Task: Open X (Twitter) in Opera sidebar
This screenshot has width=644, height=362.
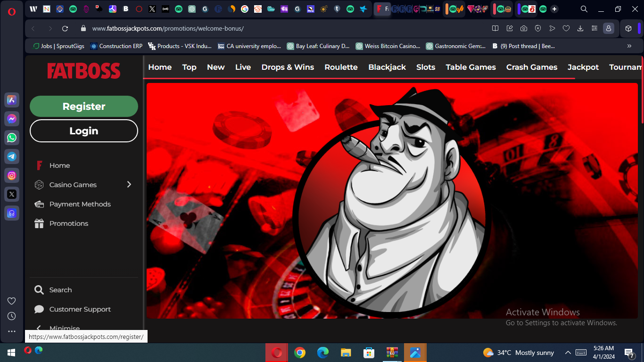Action: [12, 194]
